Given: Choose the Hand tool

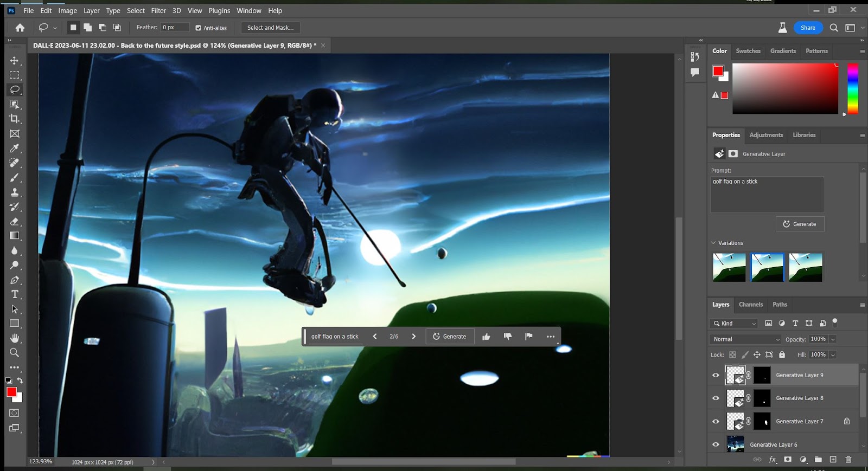Looking at the screenshot, I should (15, 338).
